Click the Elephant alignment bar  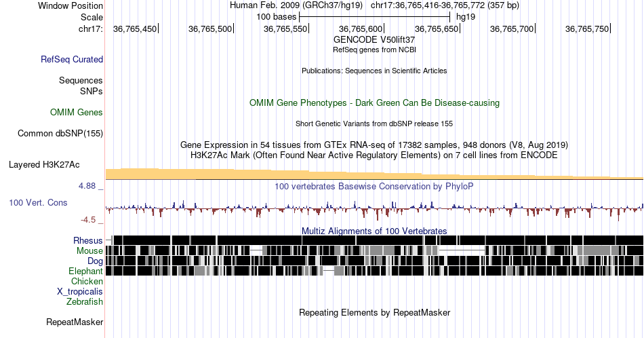[x=374, y=271]
